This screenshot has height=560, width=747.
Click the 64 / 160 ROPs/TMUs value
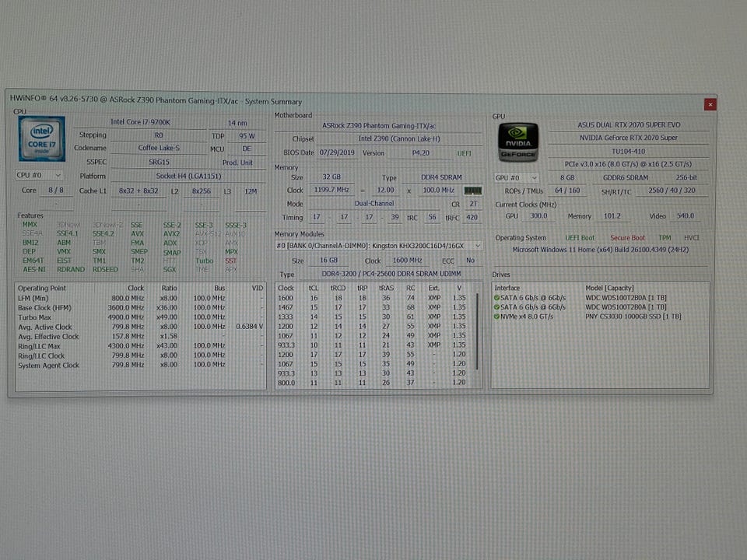point(567,191)
